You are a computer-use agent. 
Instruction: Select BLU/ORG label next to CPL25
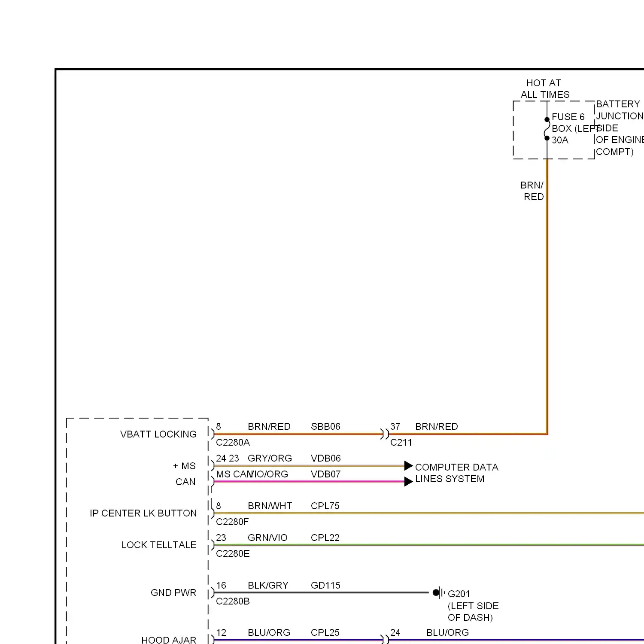(x=269, y=632)
